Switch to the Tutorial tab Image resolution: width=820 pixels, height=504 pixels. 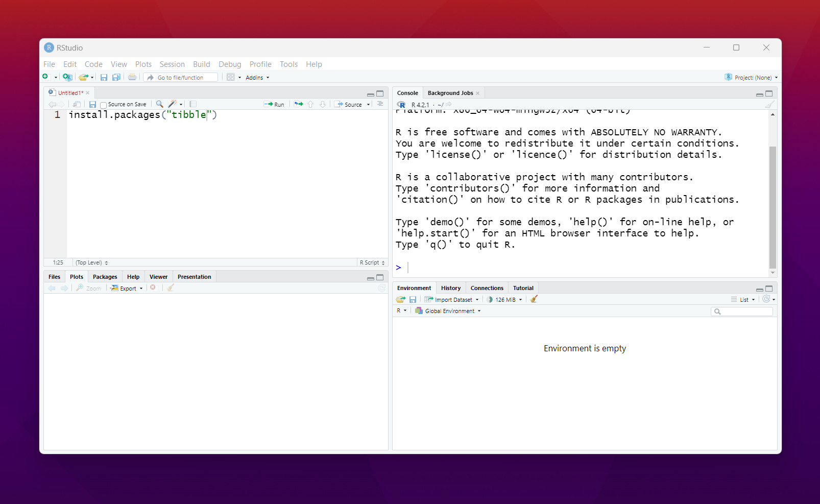coord(523,288)
